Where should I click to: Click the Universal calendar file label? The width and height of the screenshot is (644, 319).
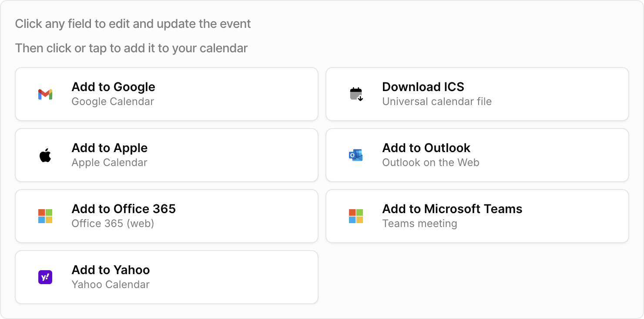click(x=436, y=101)
